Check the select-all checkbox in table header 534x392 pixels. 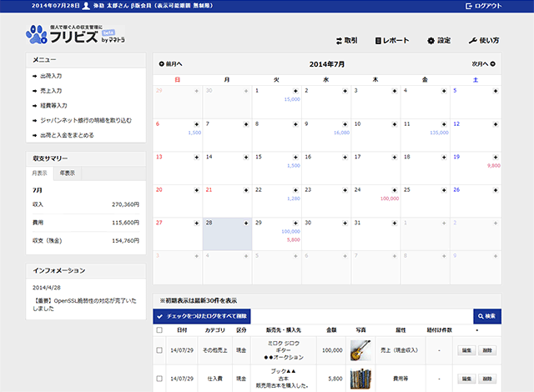(x=159, y=330)
